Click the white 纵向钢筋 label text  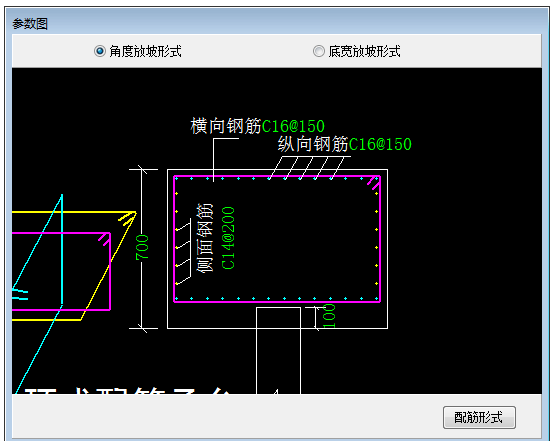tap(313, 144)
